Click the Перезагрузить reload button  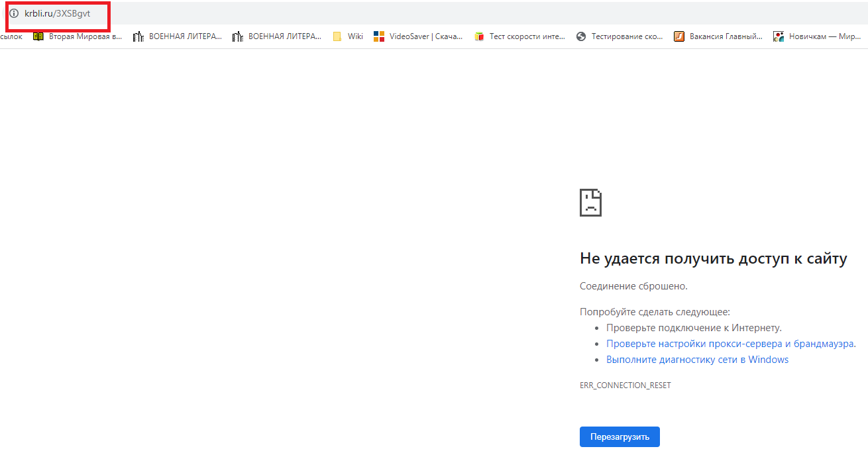coord(620,437)
